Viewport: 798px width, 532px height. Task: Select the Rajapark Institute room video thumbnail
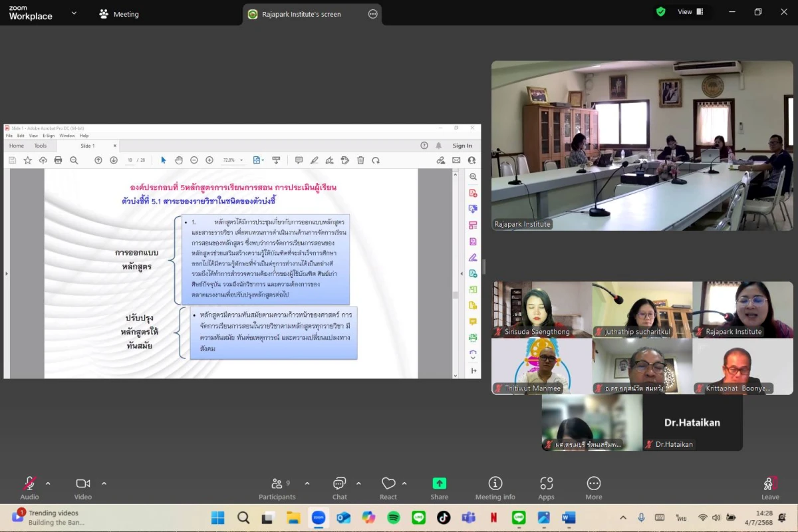[x=642, y=146]
